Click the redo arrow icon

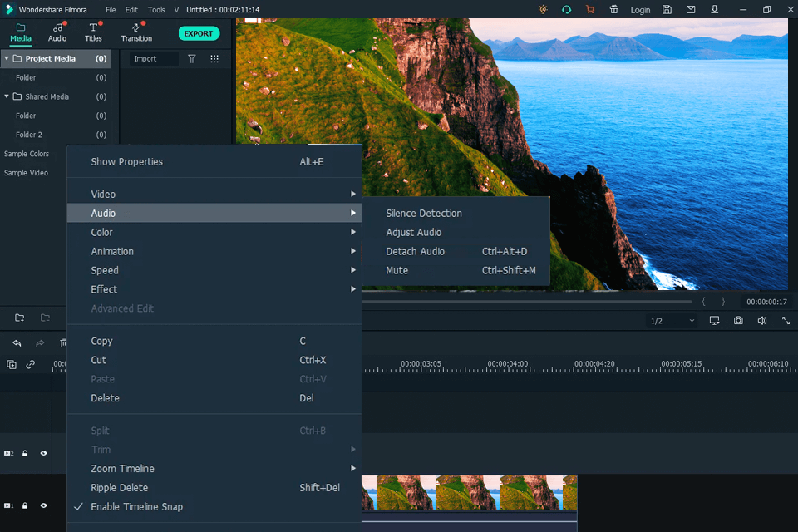point(40,343)
